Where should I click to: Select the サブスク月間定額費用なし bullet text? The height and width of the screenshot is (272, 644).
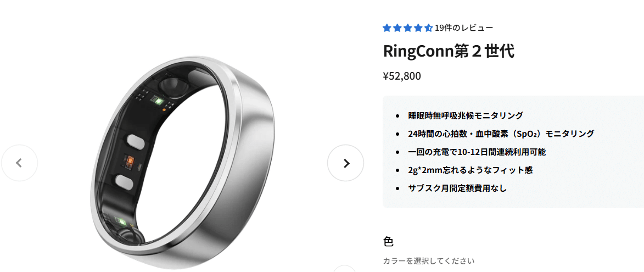click(457, 188)
